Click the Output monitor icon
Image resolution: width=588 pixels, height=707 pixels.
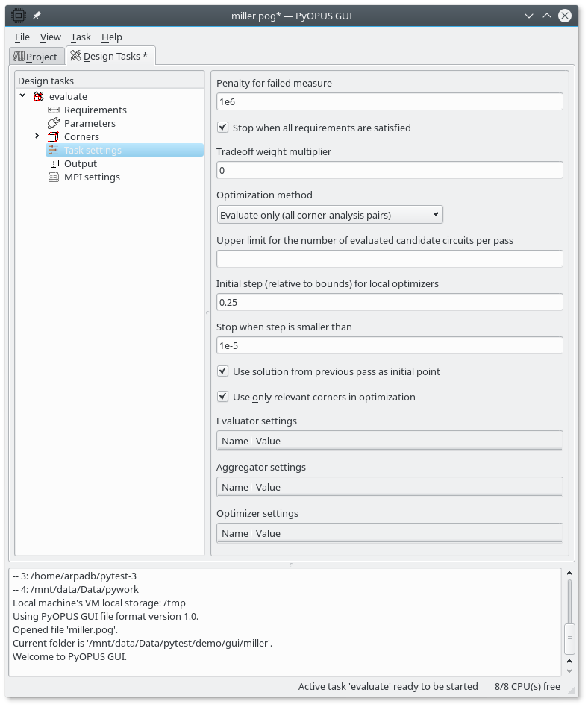point(53,163)
